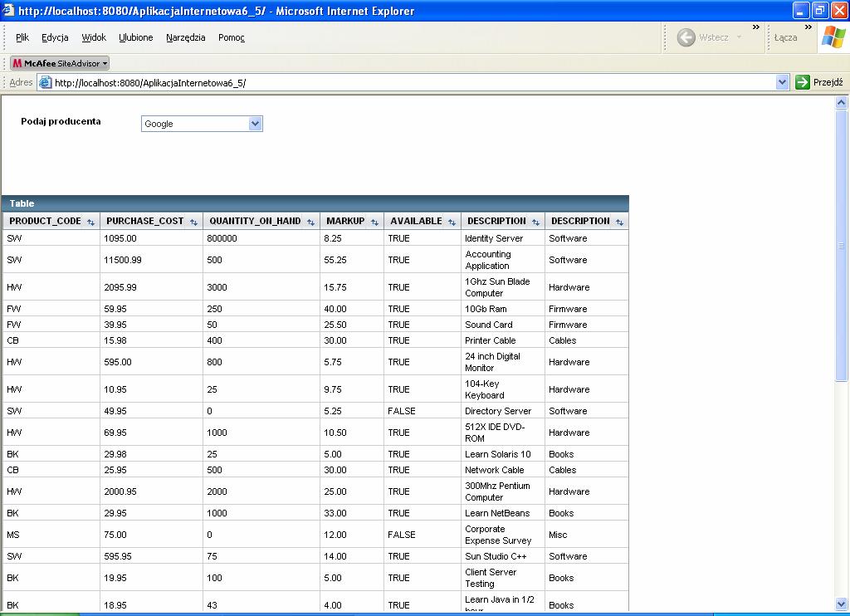Sort table by PRODUCT_CODE column icon

click(90, 222)
